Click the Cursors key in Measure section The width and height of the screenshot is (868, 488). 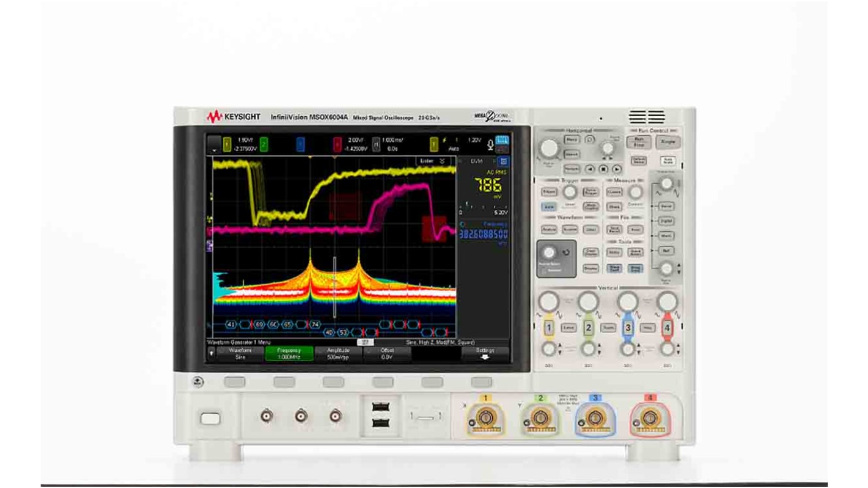pyautogui.click(x=614, y=192)
